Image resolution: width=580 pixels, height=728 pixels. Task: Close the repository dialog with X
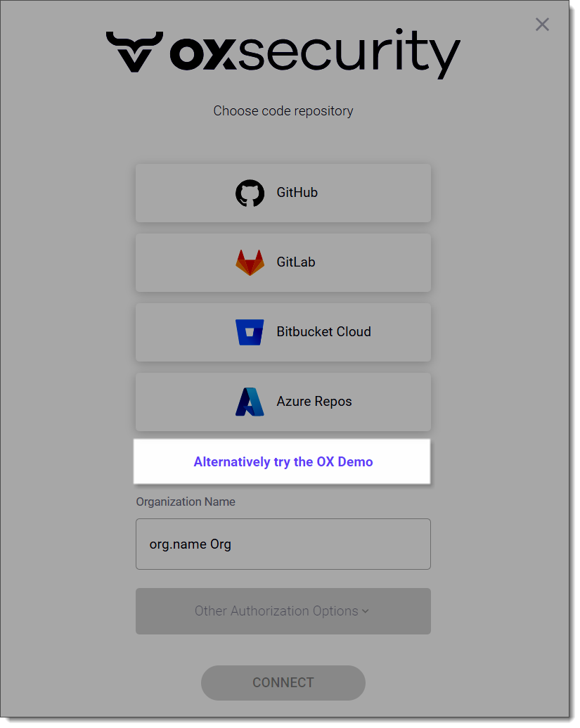coord(542,25)
